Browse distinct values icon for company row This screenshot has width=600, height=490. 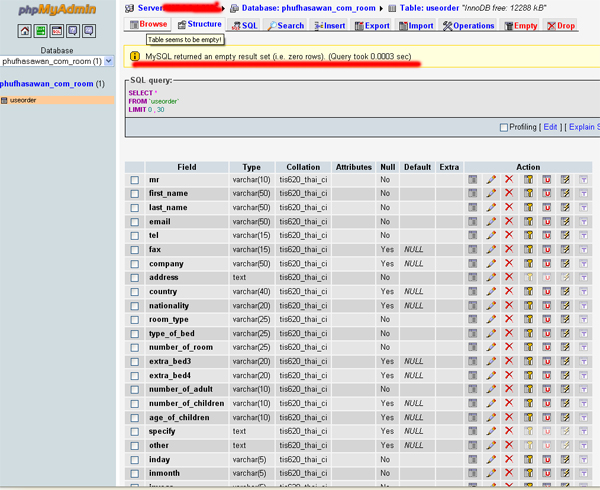473,264
